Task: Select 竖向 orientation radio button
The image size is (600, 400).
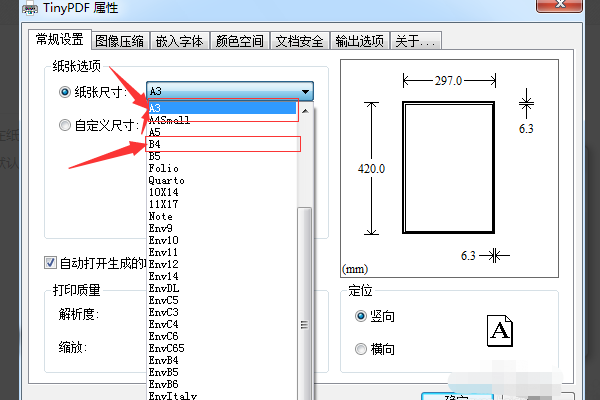Action: pos(360,316)
